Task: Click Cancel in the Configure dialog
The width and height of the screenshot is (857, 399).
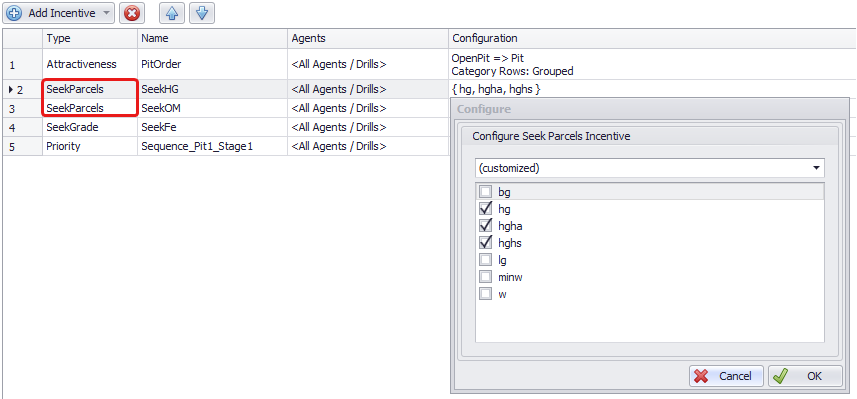Action: (x=726, y=376)
